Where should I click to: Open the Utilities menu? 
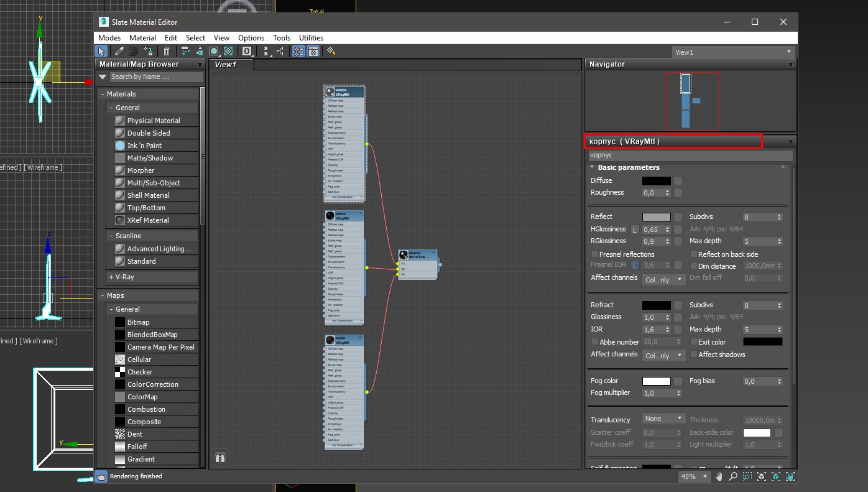point(311,38)
